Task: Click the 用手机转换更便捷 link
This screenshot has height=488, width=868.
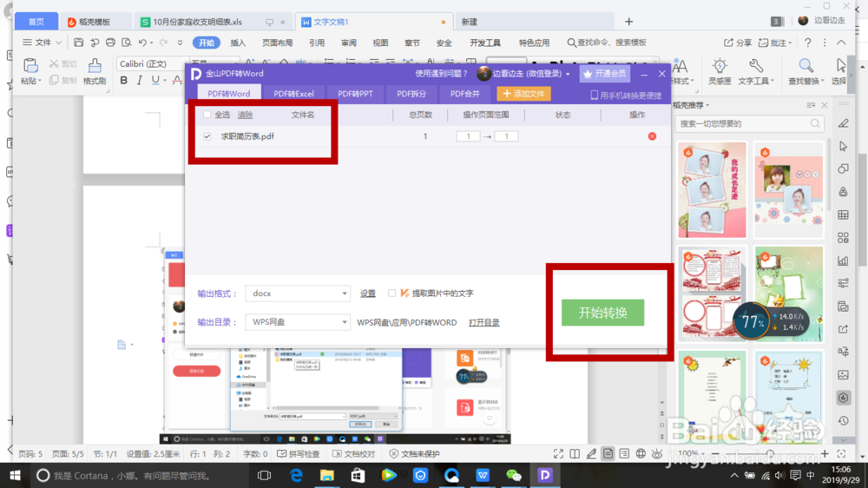Action: pyautogui.click(x=626, y=96)
